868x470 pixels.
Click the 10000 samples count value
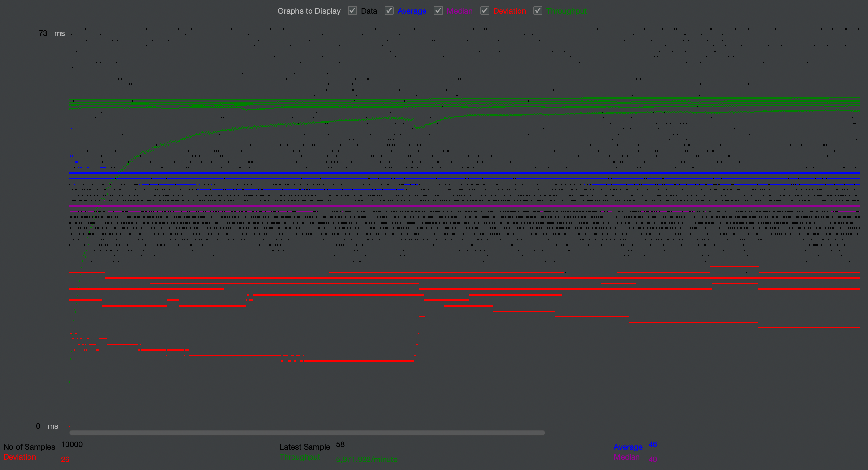[71, 444]
